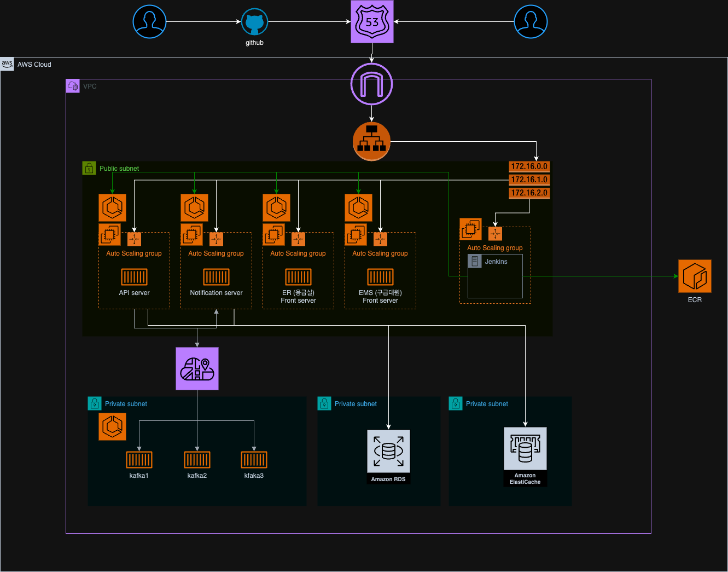This screenshot has width=728, height=572.
Task: Click the 172.16.0.0 address box
Action: coord(529,166)
